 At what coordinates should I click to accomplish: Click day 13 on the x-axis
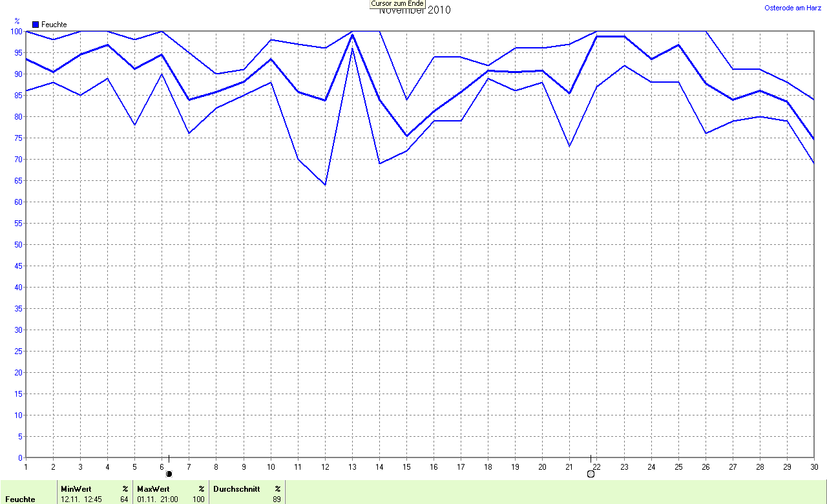tap(352, 466)
